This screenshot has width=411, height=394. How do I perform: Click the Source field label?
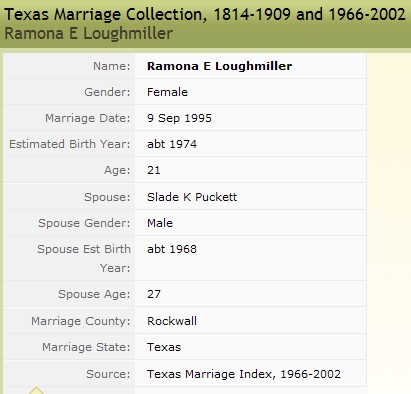coord(108,374)
